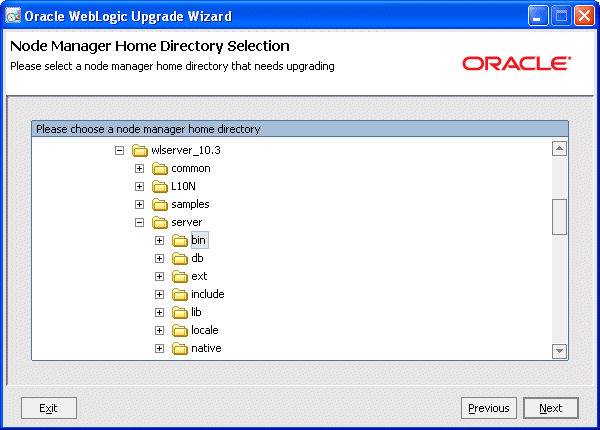
Task: Click the include folder icon
Action: pyautogui.click(x=179, y=294)
